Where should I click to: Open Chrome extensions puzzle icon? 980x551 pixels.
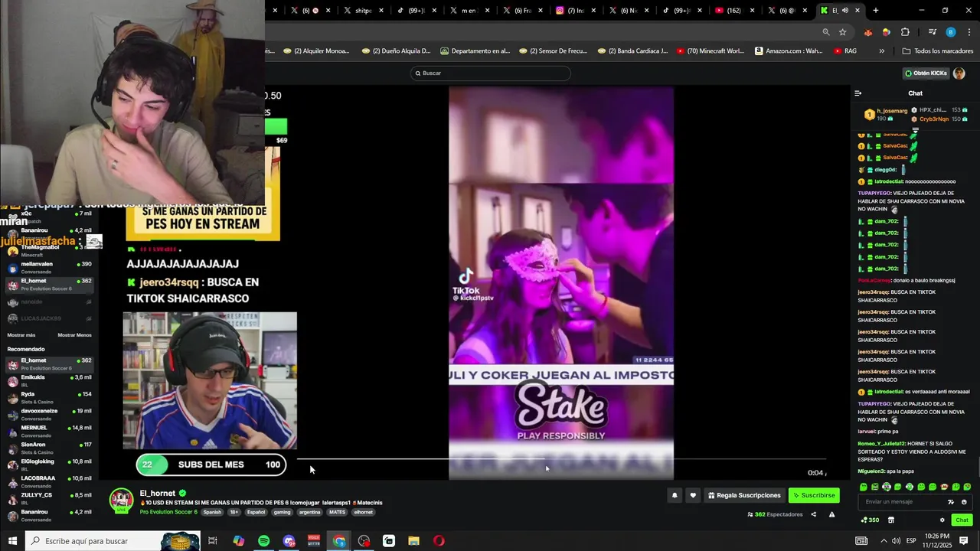pos(906,32)
